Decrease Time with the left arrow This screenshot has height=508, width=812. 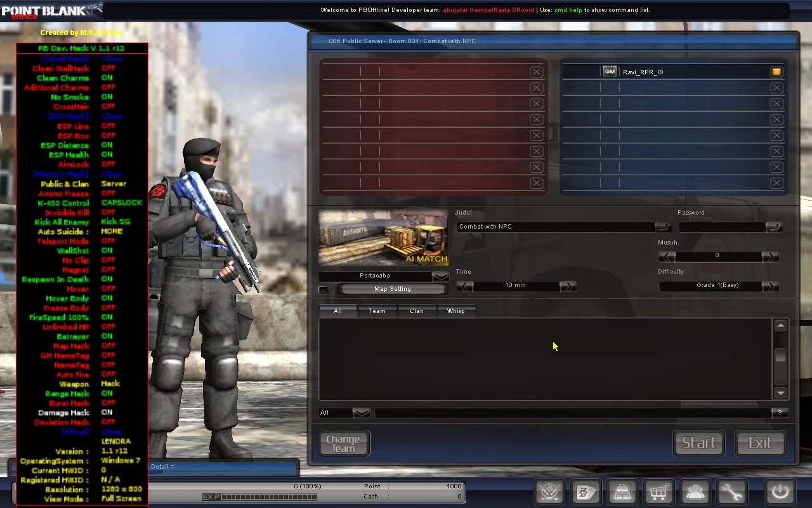point(464,286)
